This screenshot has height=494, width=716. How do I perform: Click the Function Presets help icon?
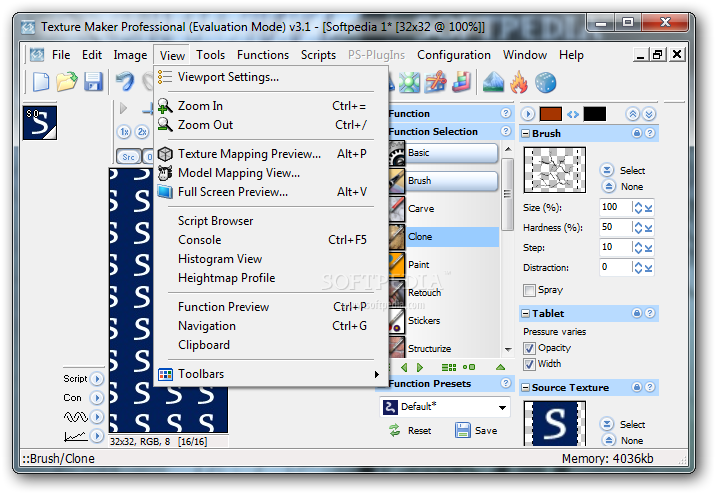pyautogui.click(x=505, y=383)
